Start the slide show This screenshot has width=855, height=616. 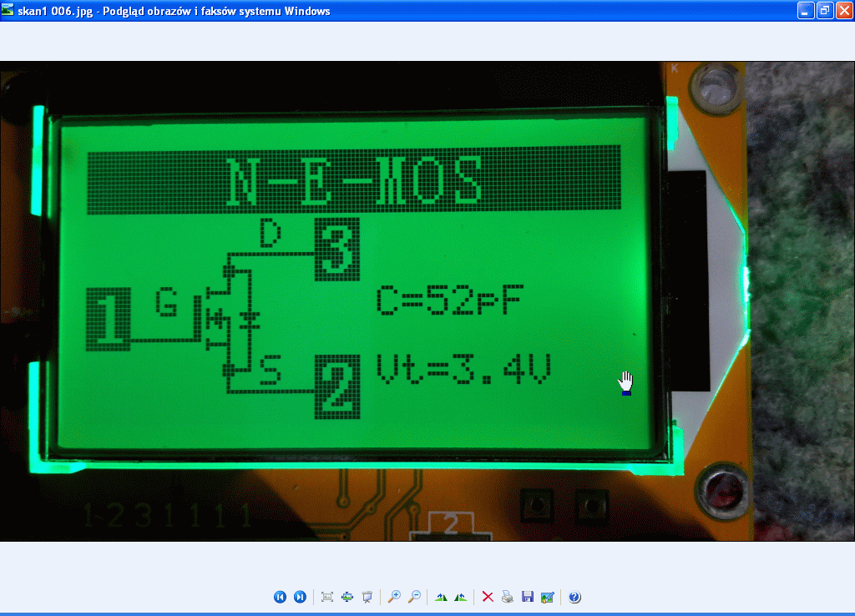coord(367,597)
